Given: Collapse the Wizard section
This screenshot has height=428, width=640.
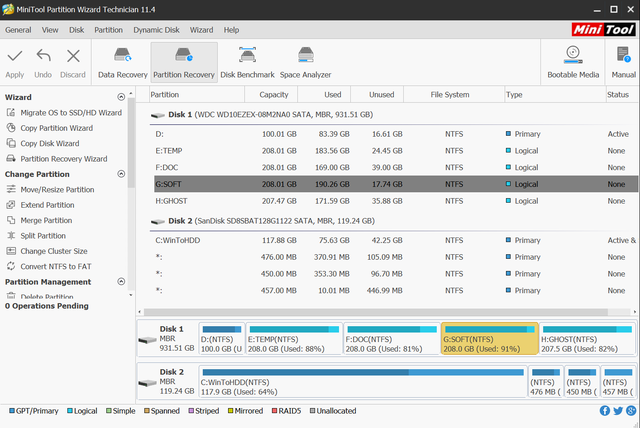Looking at the screenshot, I should click(121, 97).
